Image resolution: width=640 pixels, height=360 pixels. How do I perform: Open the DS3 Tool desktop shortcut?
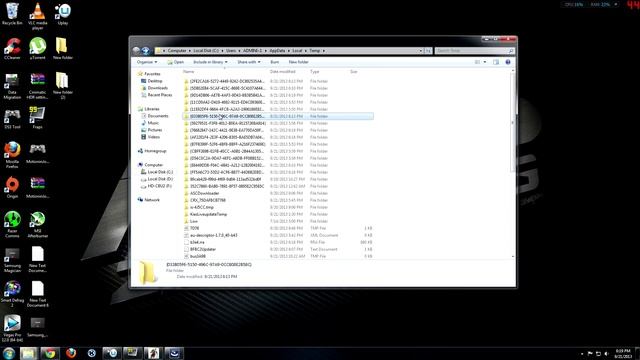coord(12,118)
